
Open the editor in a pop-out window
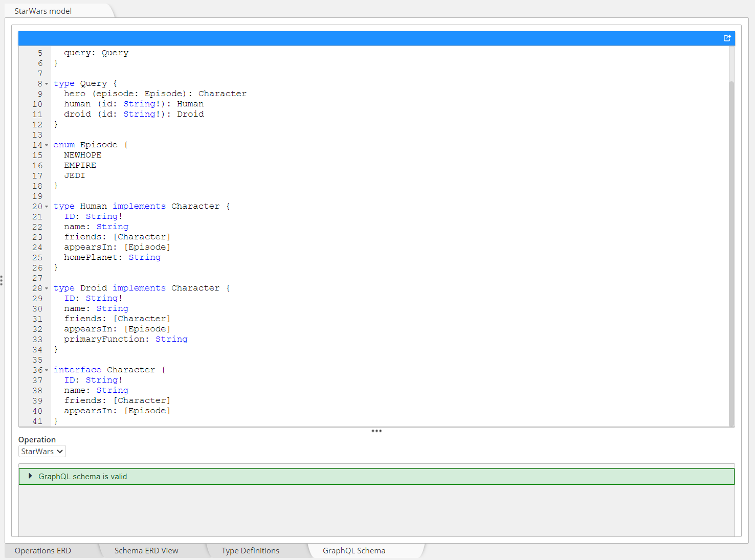click(727, 38)
